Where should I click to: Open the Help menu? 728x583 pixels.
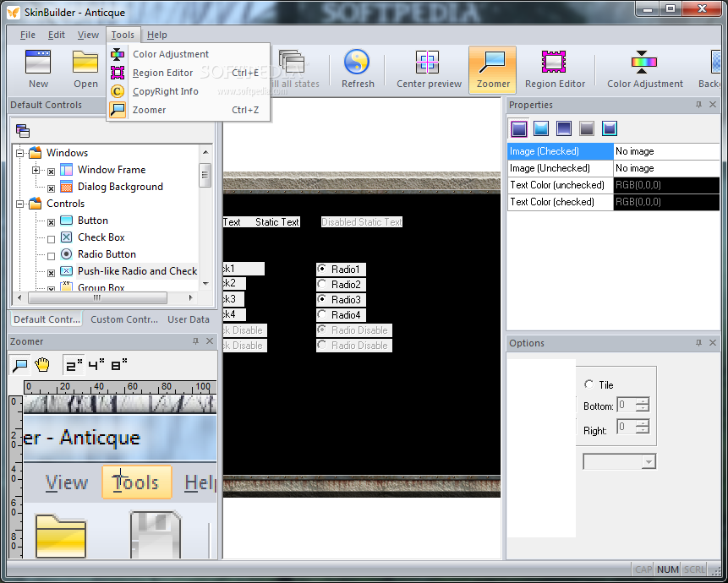click(157, 35)
